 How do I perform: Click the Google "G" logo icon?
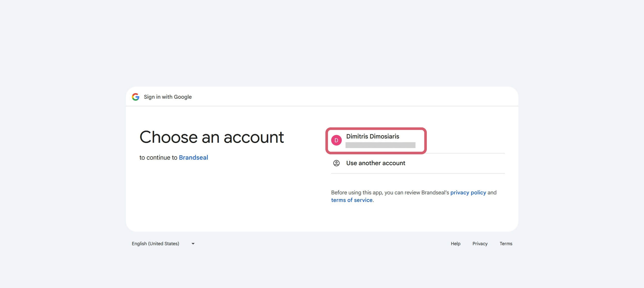(x=136, y=97)
